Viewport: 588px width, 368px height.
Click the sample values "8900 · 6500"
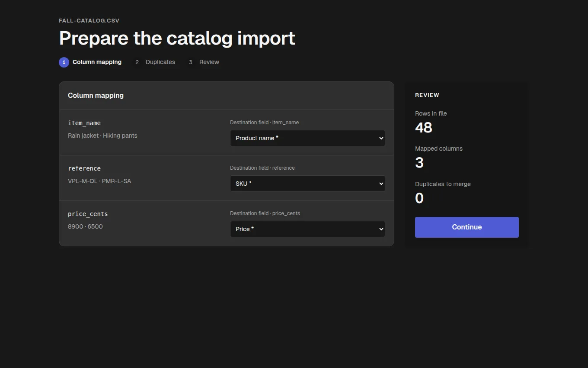tap(85, 226)
